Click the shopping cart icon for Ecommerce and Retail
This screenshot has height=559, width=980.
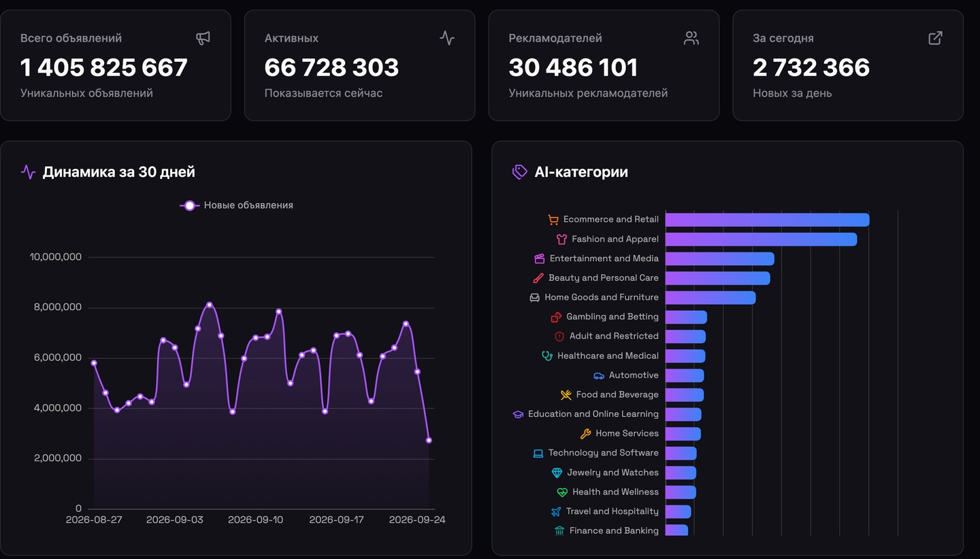click(x=553, y=220)
